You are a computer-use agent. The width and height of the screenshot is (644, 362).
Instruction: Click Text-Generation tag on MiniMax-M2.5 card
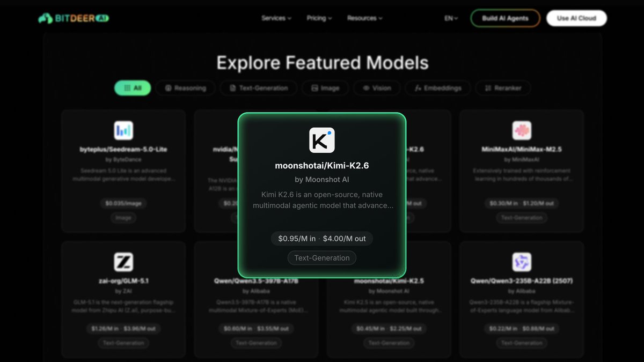click(x=522, y=218)
